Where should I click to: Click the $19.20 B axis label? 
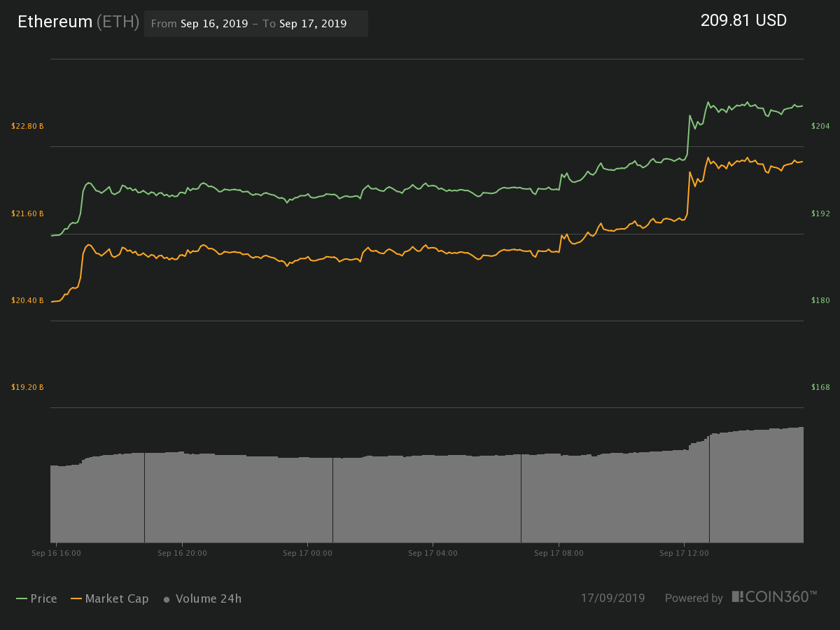tap(27, 387)
